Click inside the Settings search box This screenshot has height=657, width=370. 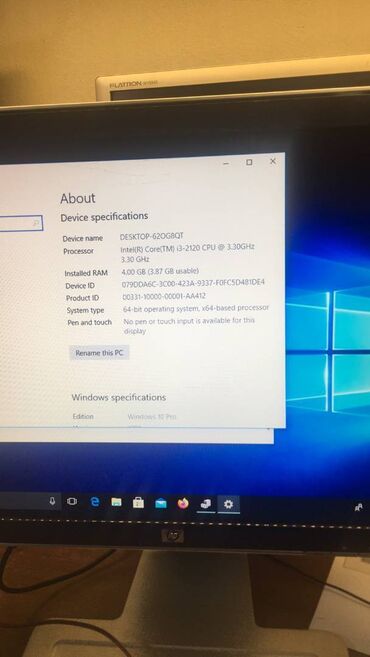pos(21,223)
